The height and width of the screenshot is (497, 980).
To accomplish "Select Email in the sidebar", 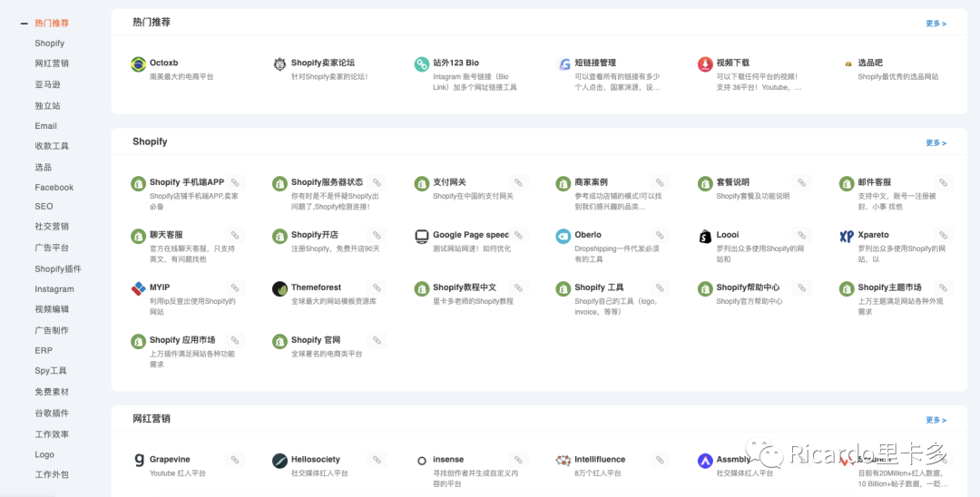I will [x=45, y=125].
